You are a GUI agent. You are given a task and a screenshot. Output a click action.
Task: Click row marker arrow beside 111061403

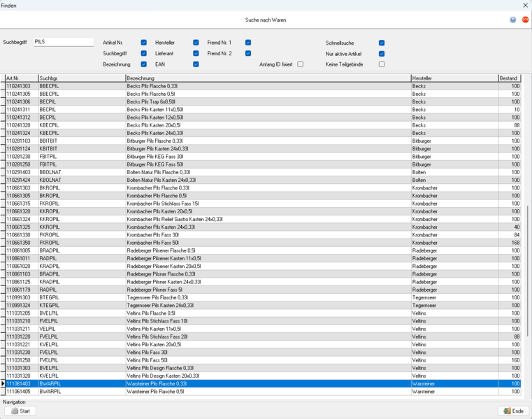[3, 384]
